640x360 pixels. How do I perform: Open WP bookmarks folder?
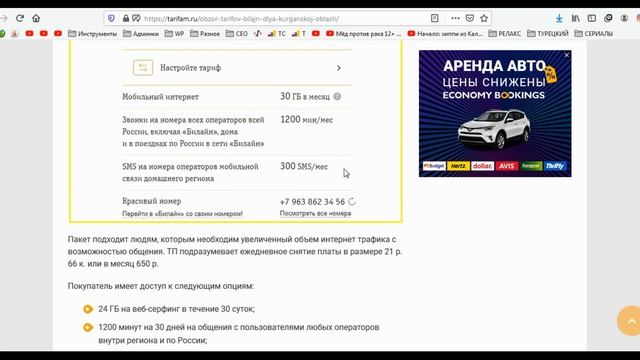pos(174,33)
